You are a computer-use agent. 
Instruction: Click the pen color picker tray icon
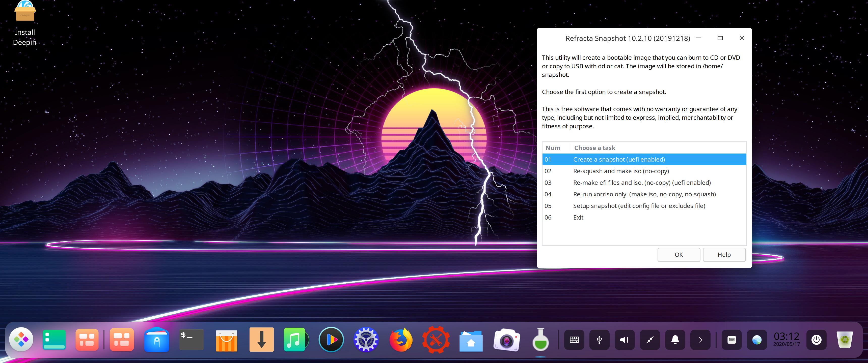pyautogui.click(x=650, y=340)
